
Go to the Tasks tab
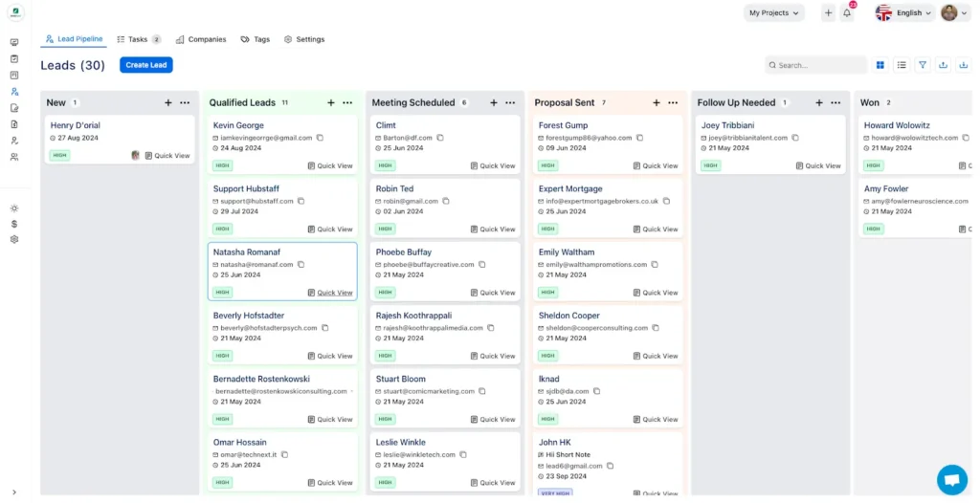139,39
